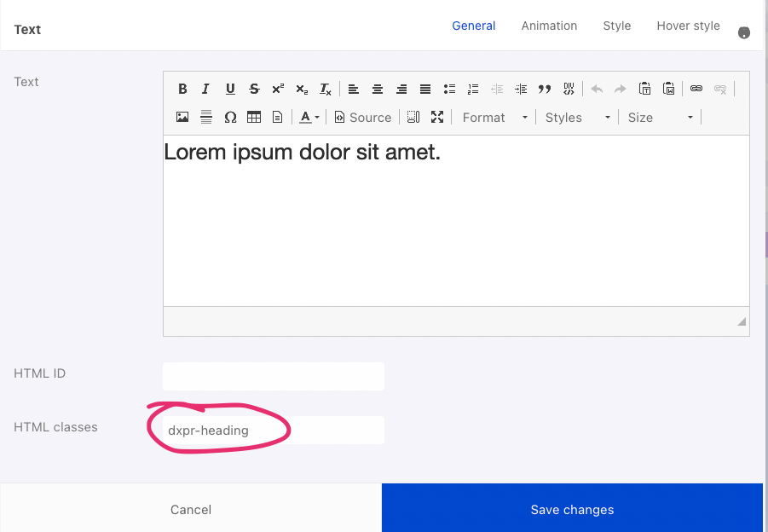Open the Size dropdown
Screen dimensions: 768x532
(x=661, y=117)
